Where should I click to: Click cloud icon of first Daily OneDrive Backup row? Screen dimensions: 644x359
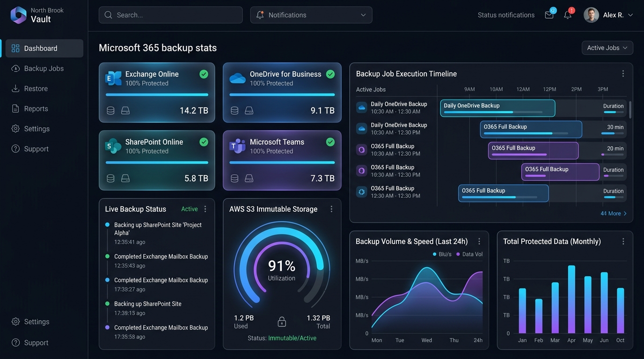[361, 108]
